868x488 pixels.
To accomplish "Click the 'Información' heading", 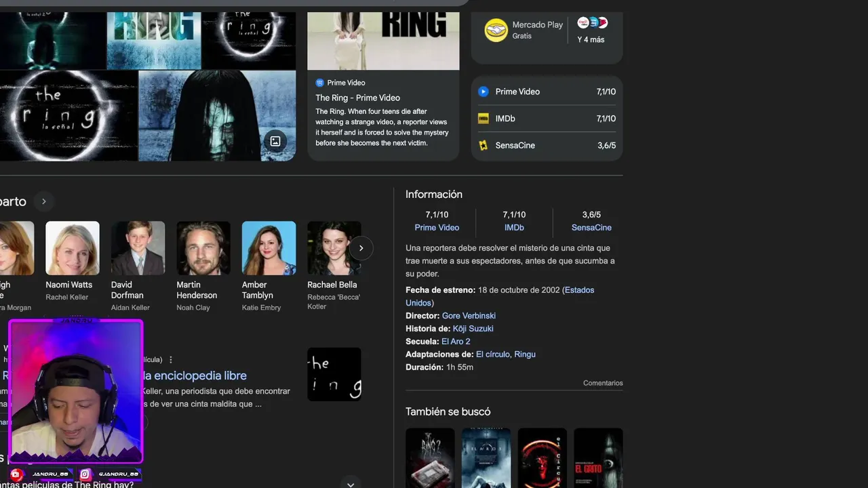I will [x=434, y=195].
